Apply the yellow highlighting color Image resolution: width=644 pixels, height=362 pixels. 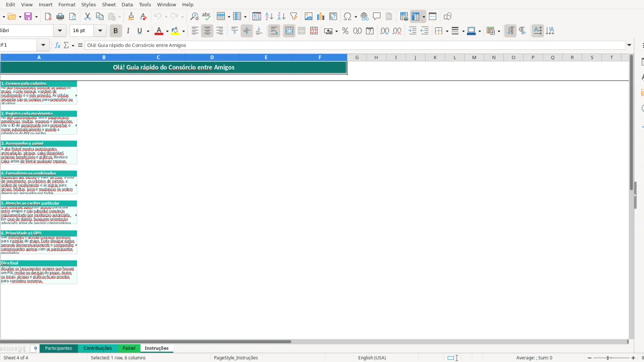pos(175,31)
